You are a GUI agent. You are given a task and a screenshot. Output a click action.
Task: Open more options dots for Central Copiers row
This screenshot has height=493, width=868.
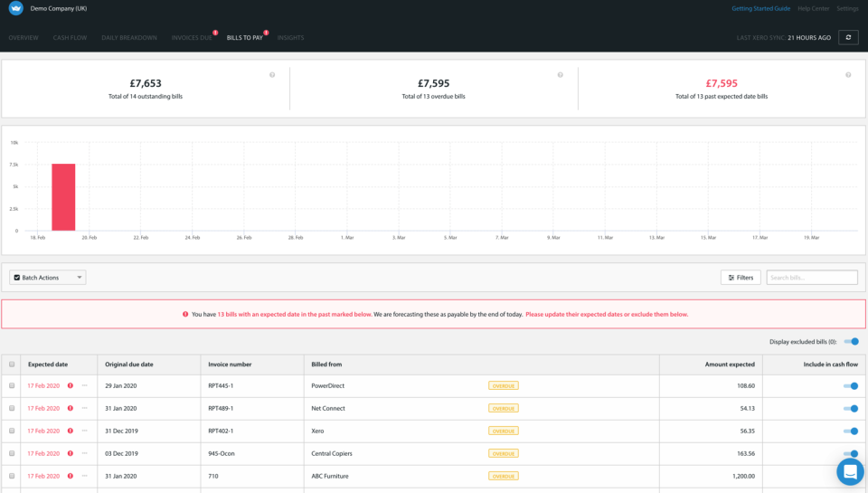(x=85, y=453)
